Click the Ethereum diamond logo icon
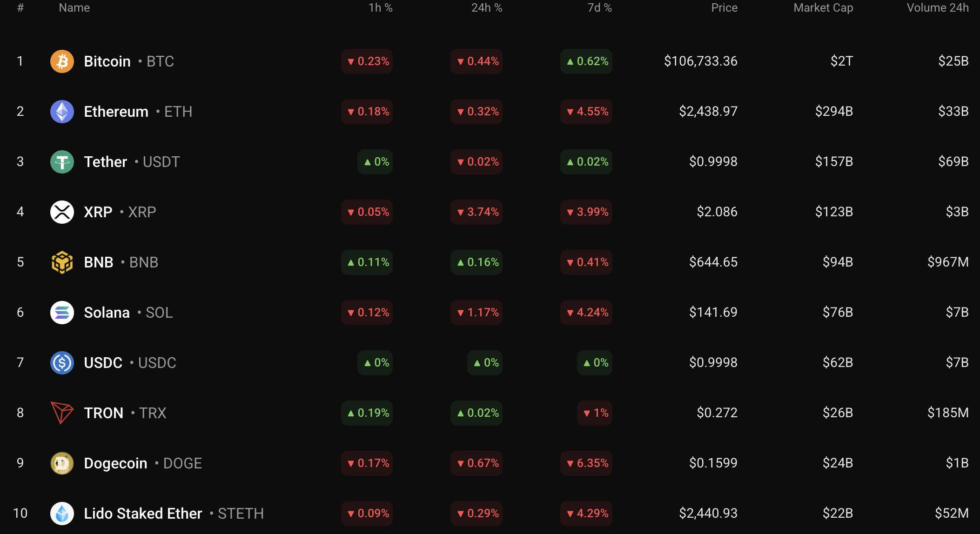 (x=62, y=112)
